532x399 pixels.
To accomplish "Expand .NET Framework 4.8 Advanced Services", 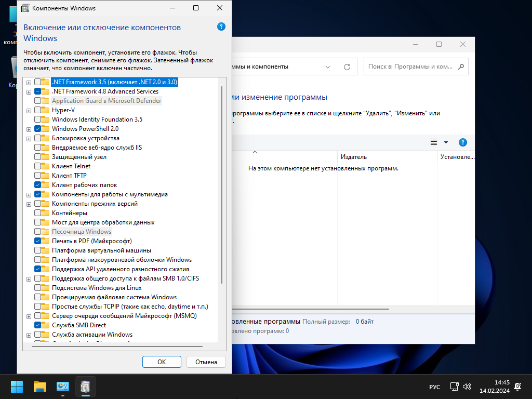I will (x=29, y=91).
